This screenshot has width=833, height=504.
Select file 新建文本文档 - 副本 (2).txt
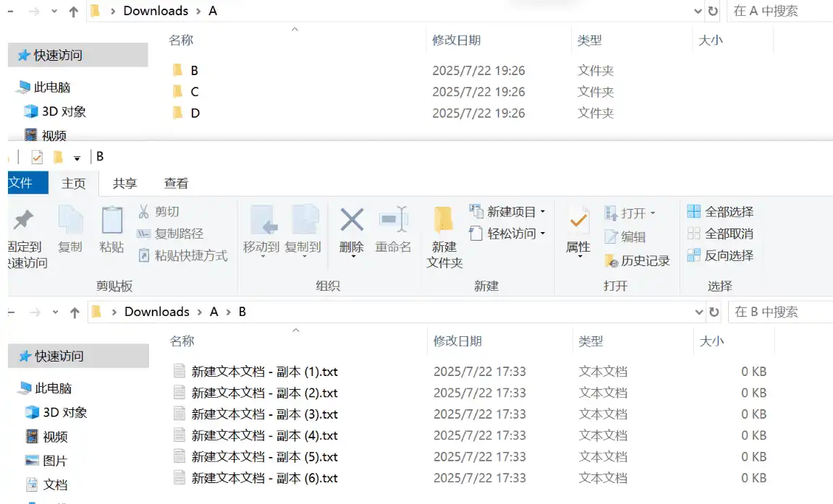tap(265, 393)
